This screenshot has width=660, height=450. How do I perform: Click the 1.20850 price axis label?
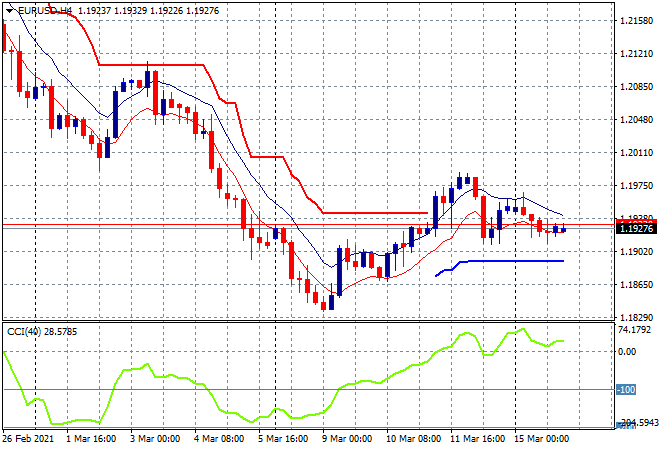click(x=636, y=87)
